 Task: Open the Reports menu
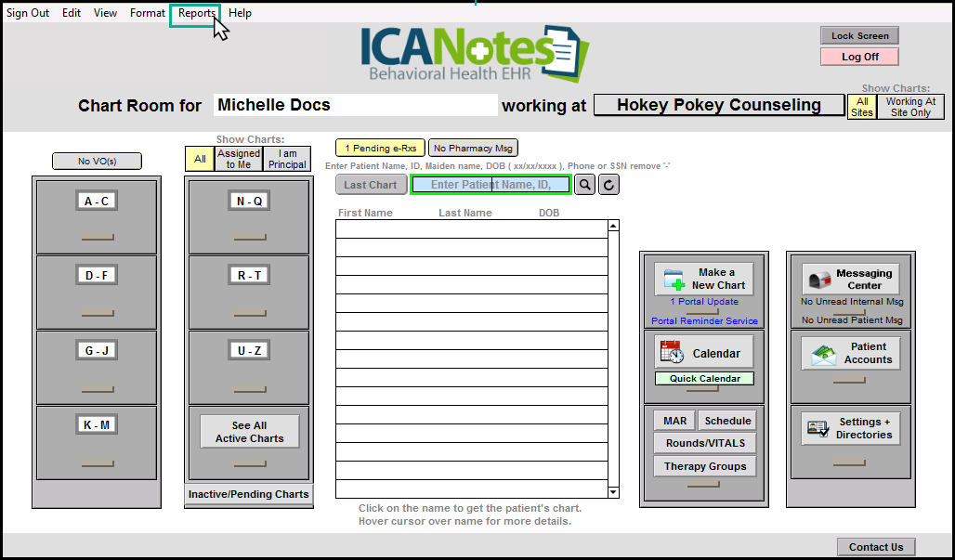[x=197, y=13]
